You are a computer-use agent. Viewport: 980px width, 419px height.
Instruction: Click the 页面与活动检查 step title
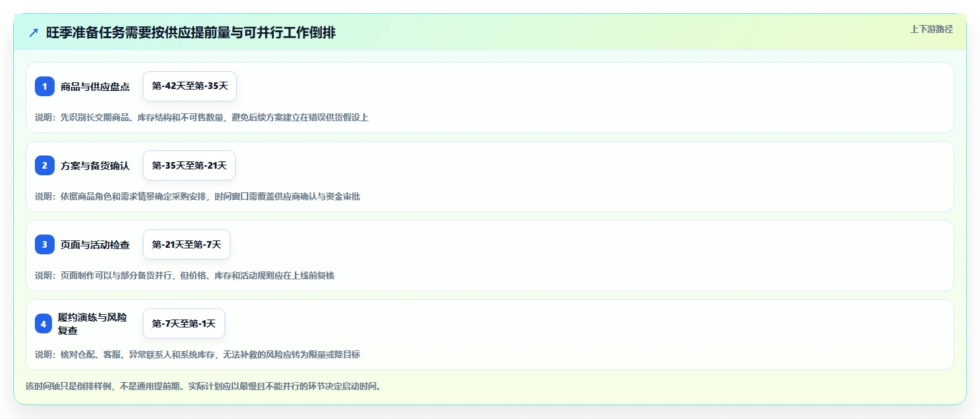tap(95, 244)
